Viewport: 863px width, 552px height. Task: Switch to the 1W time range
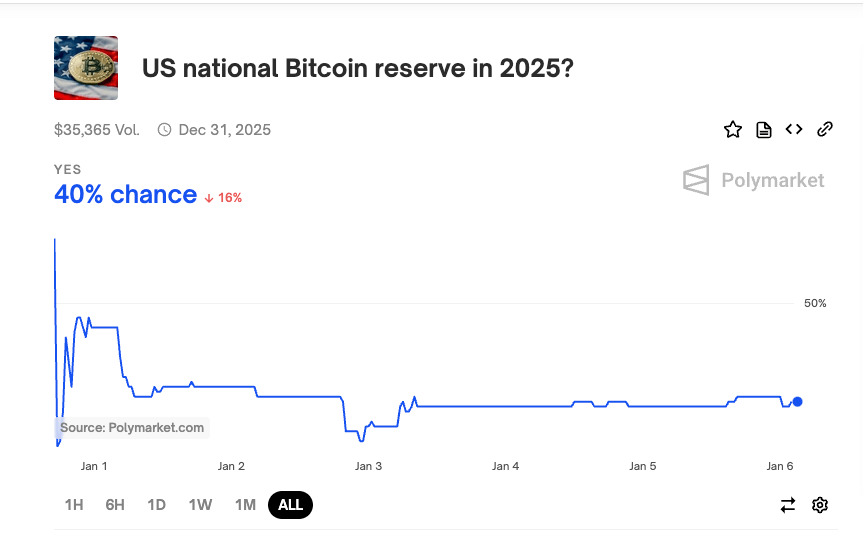click(200, 505)
